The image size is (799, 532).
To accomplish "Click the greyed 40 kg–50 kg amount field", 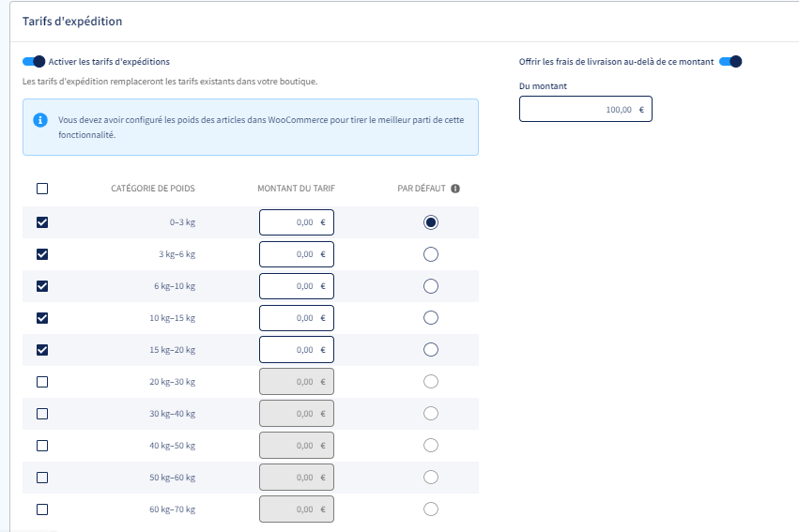I will 297,446.
